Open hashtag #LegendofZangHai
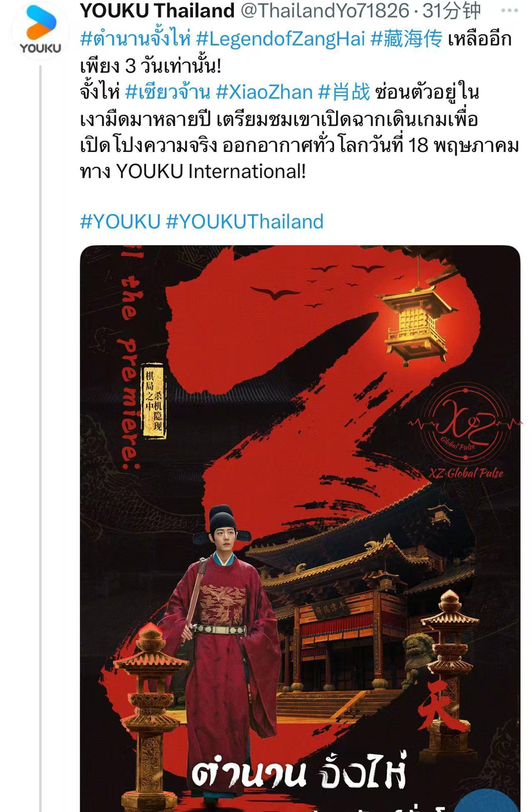The image size is (532, 812). click(280, 39)
